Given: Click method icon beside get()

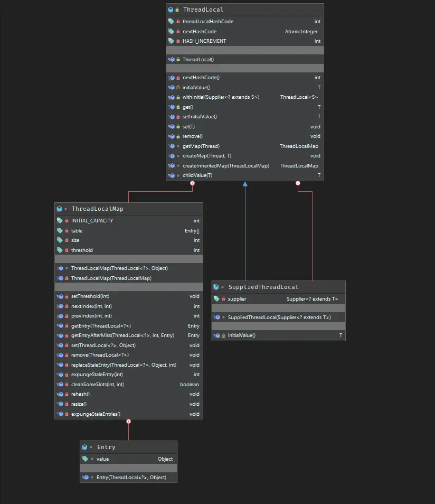Looking at the screenshot, I should click(172, 107).
